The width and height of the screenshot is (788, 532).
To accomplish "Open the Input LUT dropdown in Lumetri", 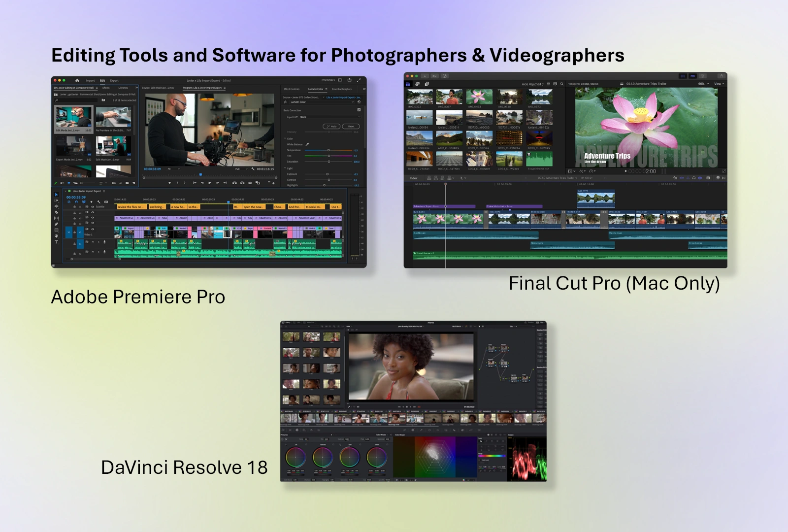I will click(x=330, y=117).
